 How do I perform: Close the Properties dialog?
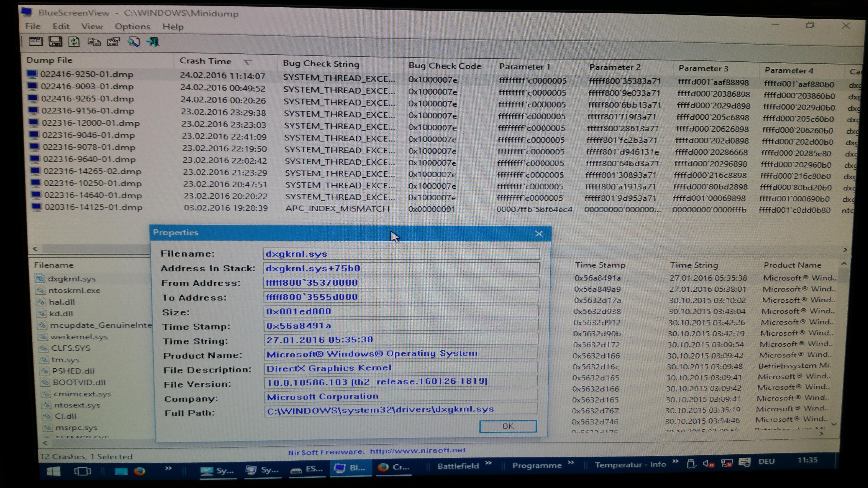tap(539, 234)
